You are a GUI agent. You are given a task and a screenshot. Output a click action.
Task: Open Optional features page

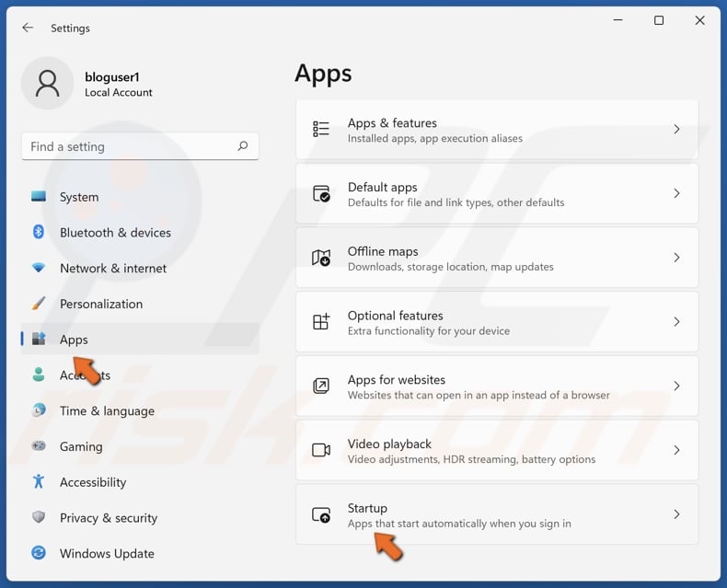(x=497, y=322)
